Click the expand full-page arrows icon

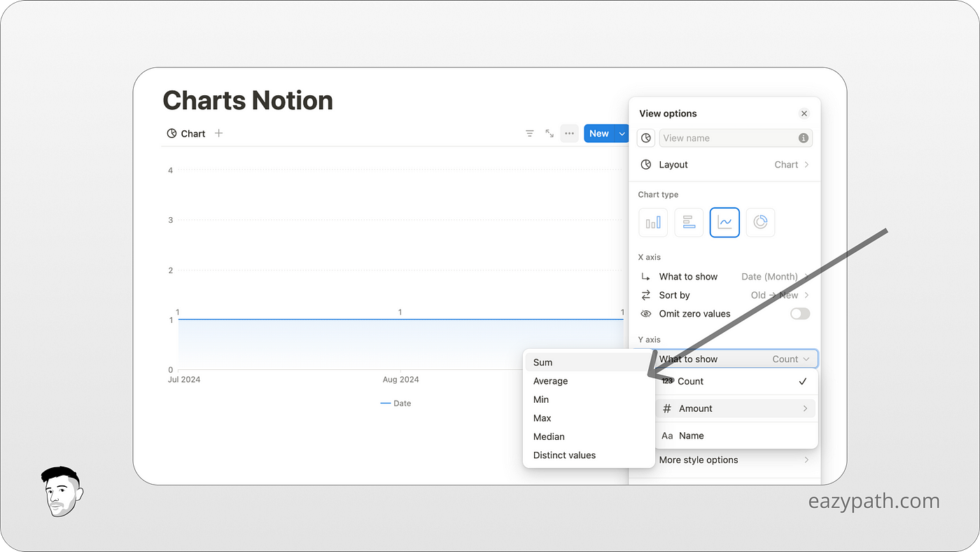pyautogui.click(x=549, y=133)
